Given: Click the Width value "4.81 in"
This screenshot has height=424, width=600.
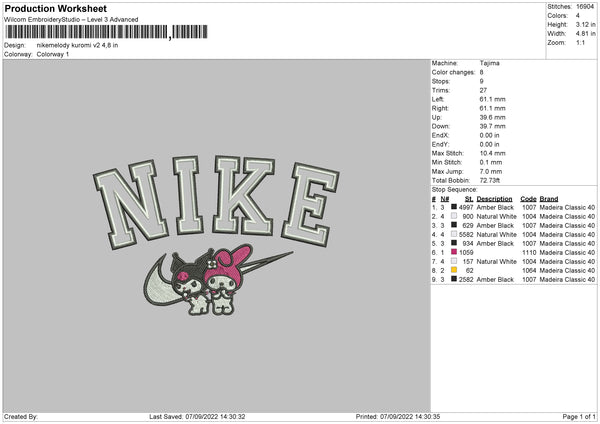Looking at the screenshot, I should pyautogui.click(x=585, y=34).
